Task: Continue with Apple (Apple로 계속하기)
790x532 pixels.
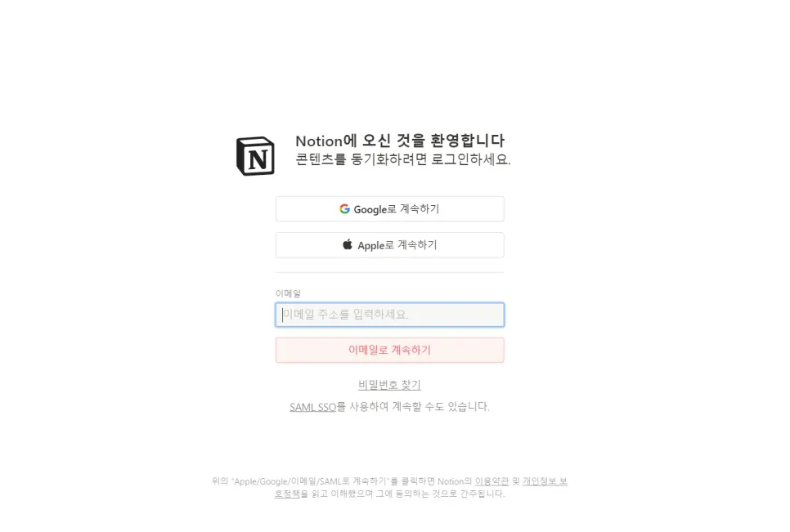Action: tap(389, 245)
